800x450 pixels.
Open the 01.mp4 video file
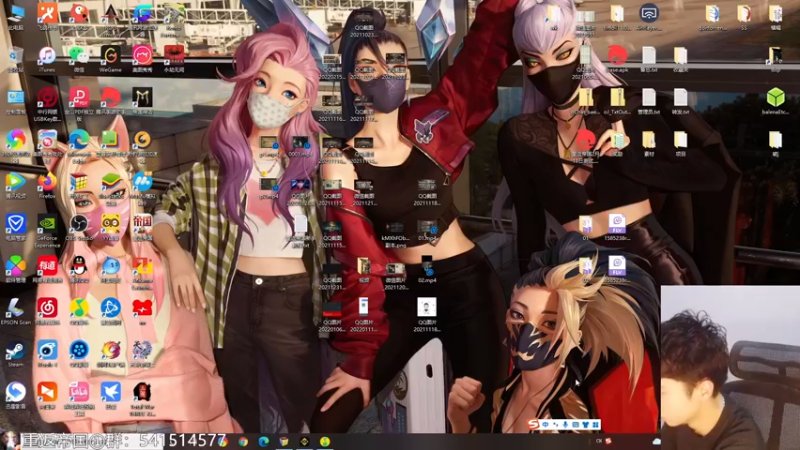coord(427,227)
